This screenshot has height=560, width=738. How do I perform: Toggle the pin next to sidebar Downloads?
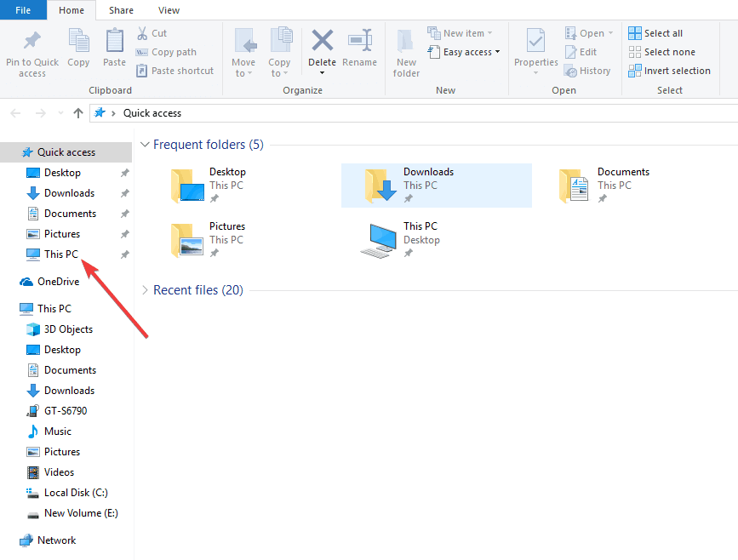click(x=125, y=193)
